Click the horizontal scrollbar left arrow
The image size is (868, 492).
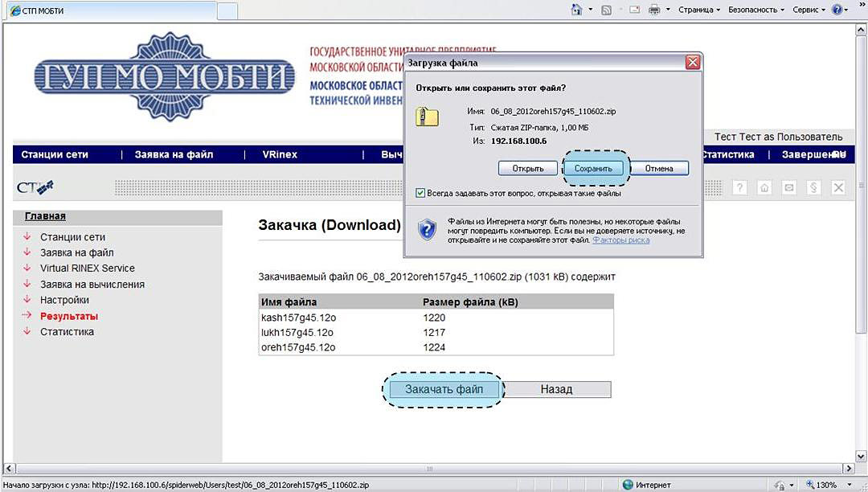point(8,468)
